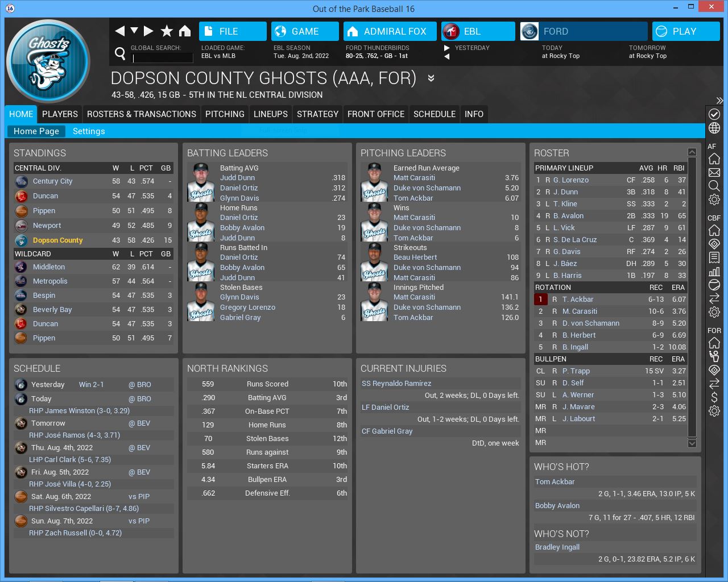Screen dimensions: 728x582
Task: Open Matt Carasiti's player link under ERA
Action: point(414,178)
